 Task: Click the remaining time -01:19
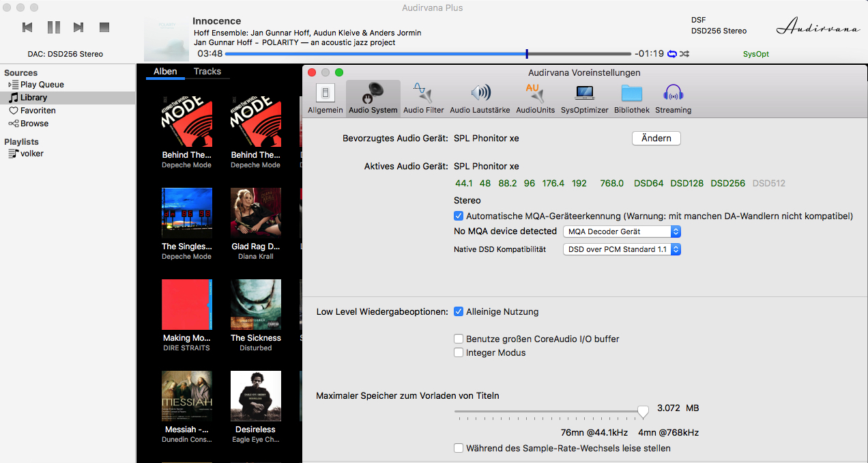click(x=649, y=53)
